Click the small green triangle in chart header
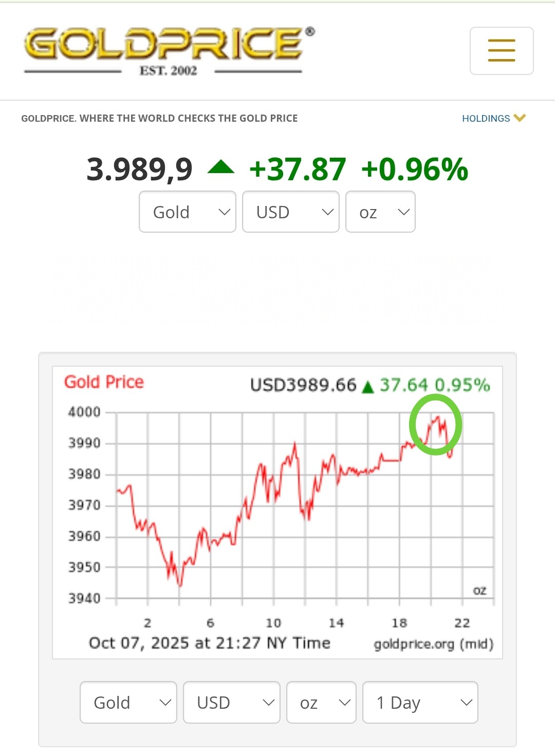The height and width of the screenshot is (756, 555). point(367,387)
